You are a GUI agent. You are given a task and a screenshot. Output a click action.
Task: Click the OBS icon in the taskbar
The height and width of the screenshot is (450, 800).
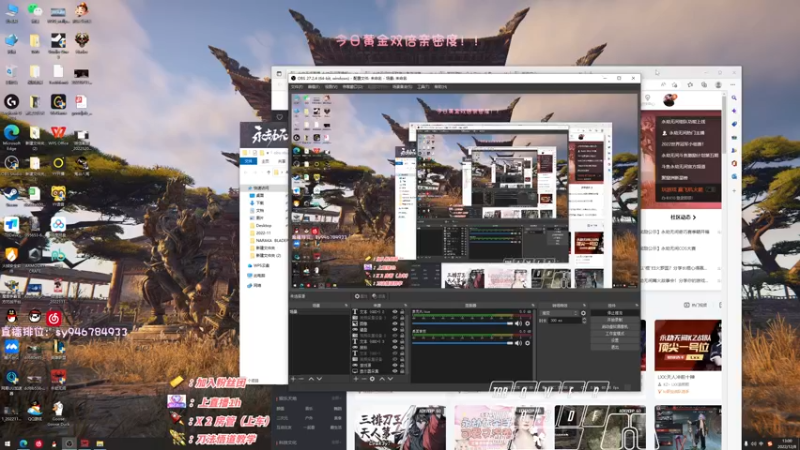69,443
